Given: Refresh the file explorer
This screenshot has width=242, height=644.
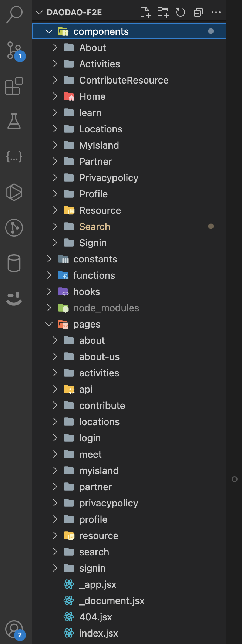Looking at the screenshot, I should pyautogui.click(x=180, y=13).
